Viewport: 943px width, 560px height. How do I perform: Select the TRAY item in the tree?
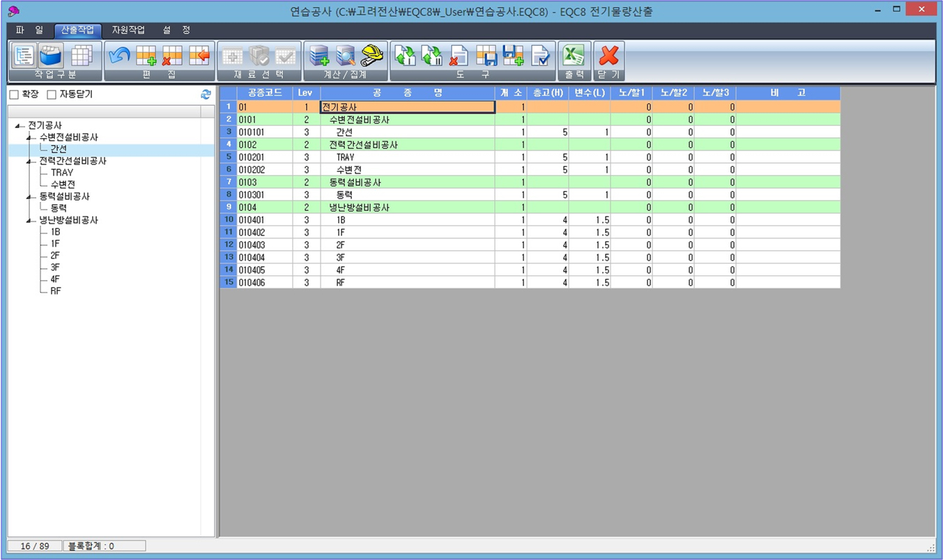click(61, 173)
